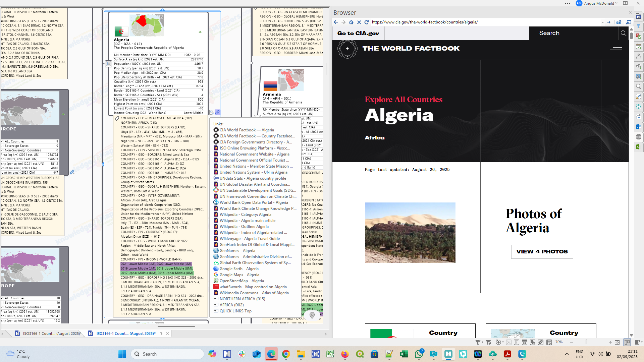
Task: Expand the URL history dropdown arrow
Action: [603, 22]
